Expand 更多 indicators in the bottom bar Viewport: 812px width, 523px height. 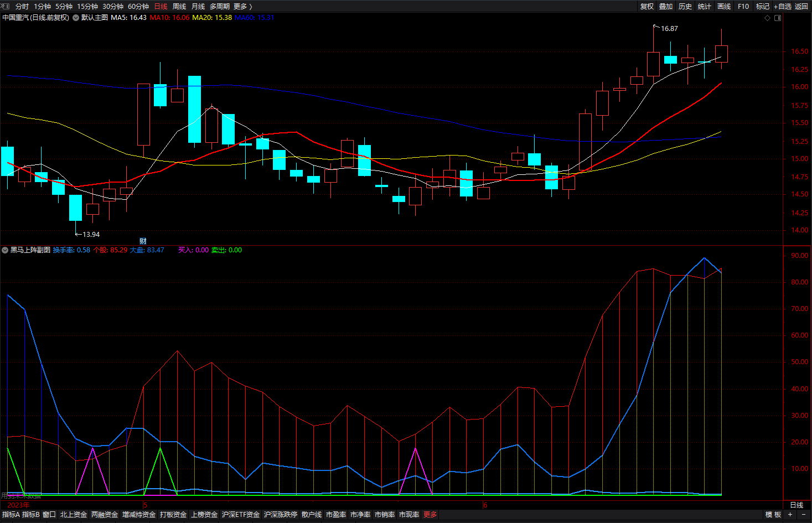coord(430,515)
